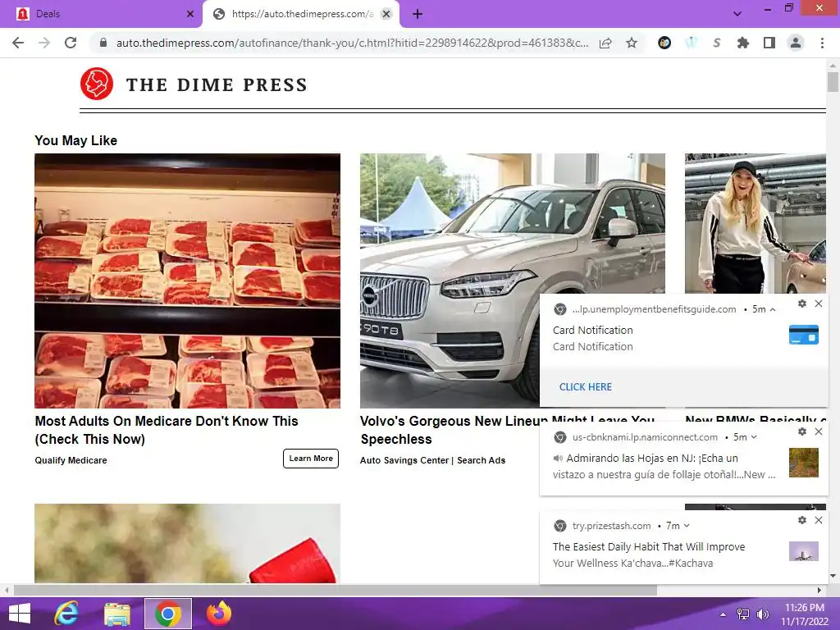
Task: Bookmark this page with the star
Action: 632,43
